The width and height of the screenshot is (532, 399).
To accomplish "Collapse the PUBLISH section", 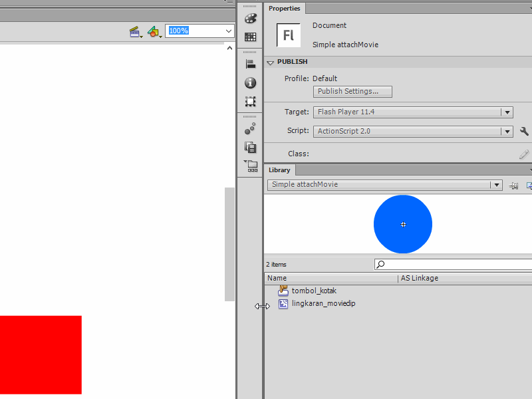I will click(x=271, y=62).
